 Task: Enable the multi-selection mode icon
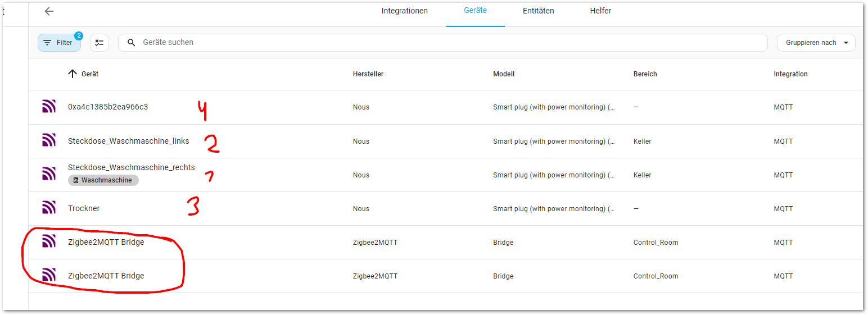100,43
